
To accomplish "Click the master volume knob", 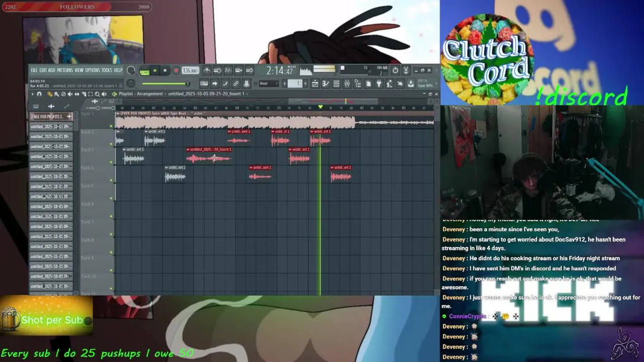I will click(131, 70).
